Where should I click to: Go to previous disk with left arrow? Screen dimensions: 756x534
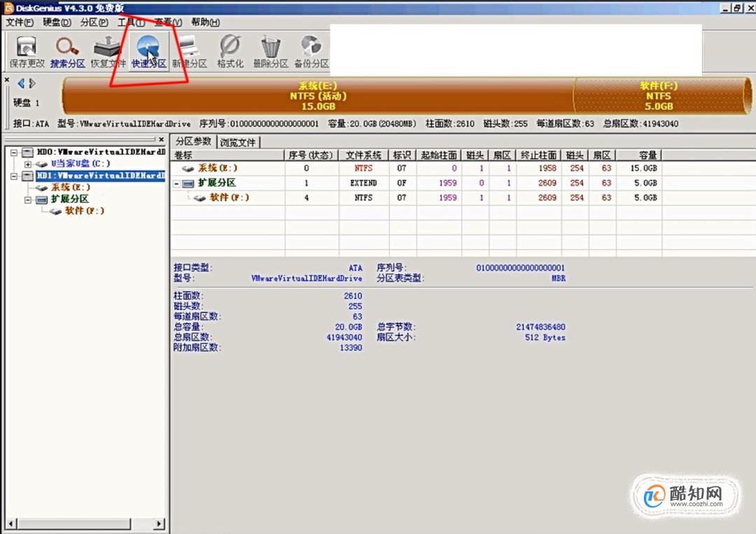21,83
